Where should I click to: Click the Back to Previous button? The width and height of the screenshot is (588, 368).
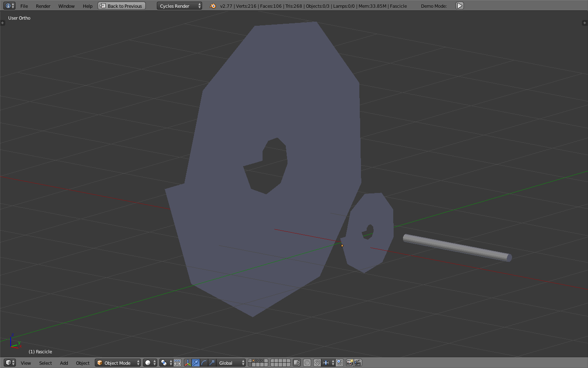click(122, 6)
